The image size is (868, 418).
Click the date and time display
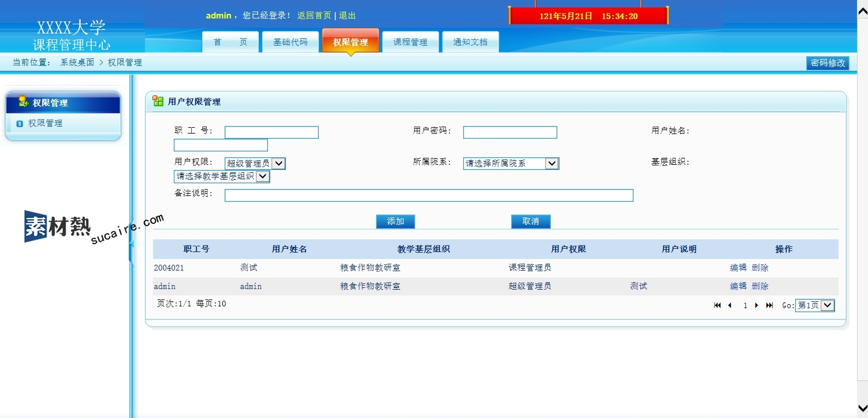click(588, 16)
